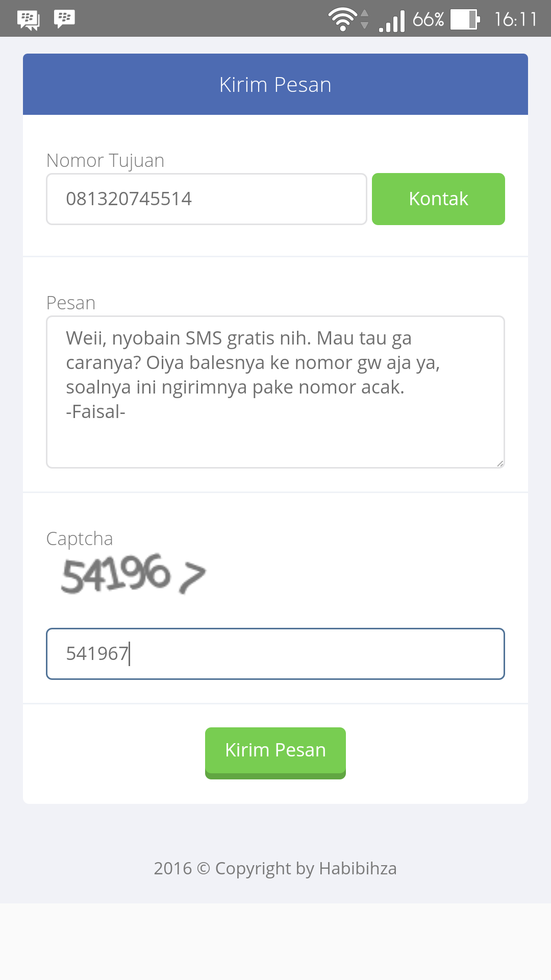Tap the blue Kirim Pesan header title

(275, 85)
